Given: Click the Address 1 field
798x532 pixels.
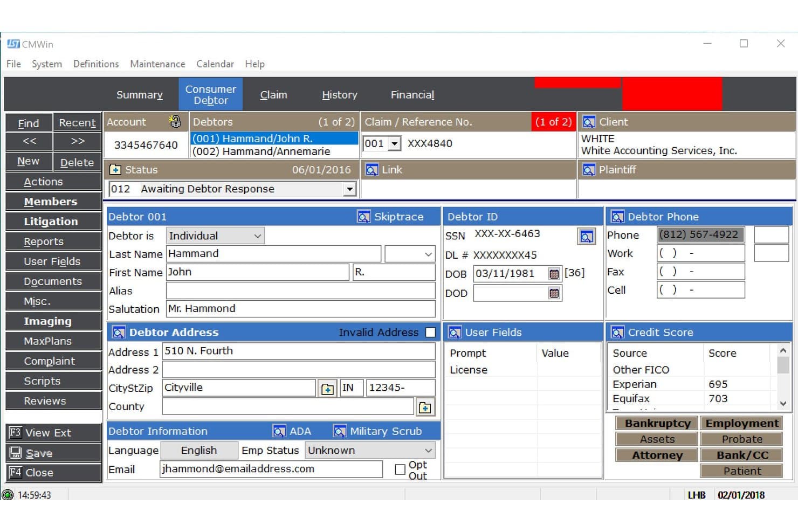Looking at the screenshot, I should (299, 351).
